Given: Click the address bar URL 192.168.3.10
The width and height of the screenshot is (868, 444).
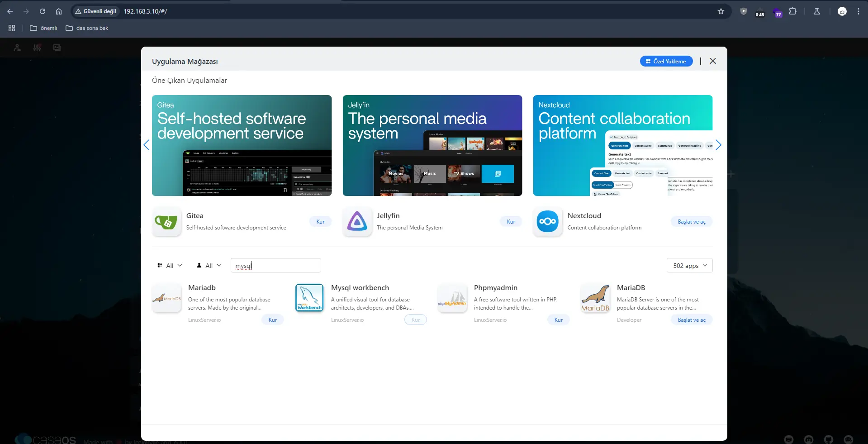Looking at the screenshot, I should [x=145, y=11].
